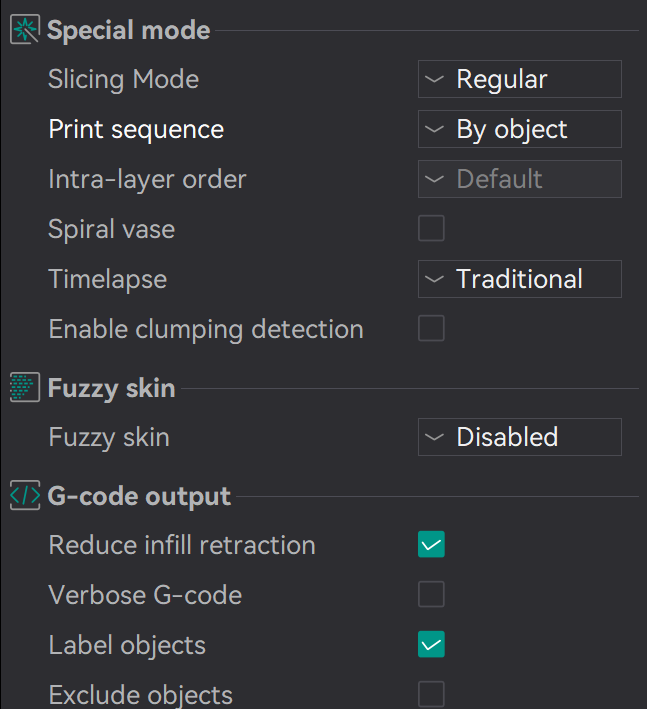Toggle Enable clumping detection checkbox
647x709 pixels.
[431, 329]
